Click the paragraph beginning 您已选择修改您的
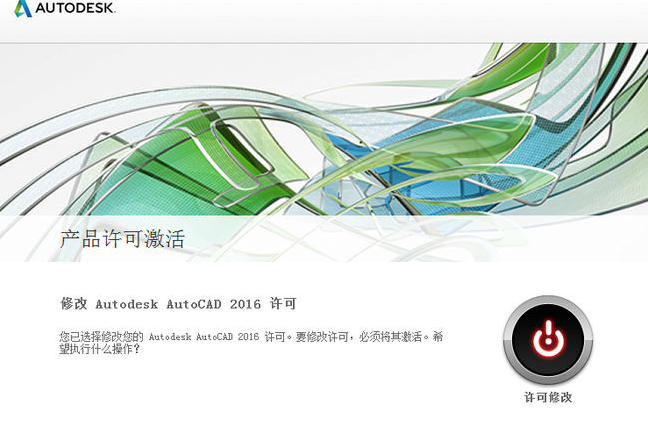 tap(251, 343)
